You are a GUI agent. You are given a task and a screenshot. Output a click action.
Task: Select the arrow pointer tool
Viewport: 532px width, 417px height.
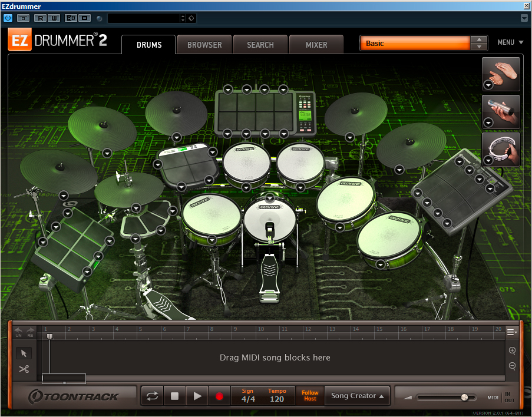pyautogui.click(x=24, y=353)
